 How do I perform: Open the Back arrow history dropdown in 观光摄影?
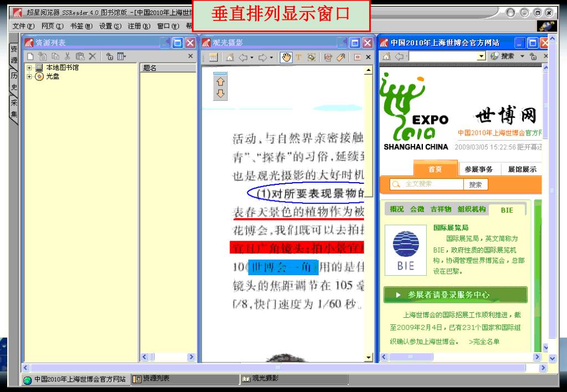coord(252,58)
